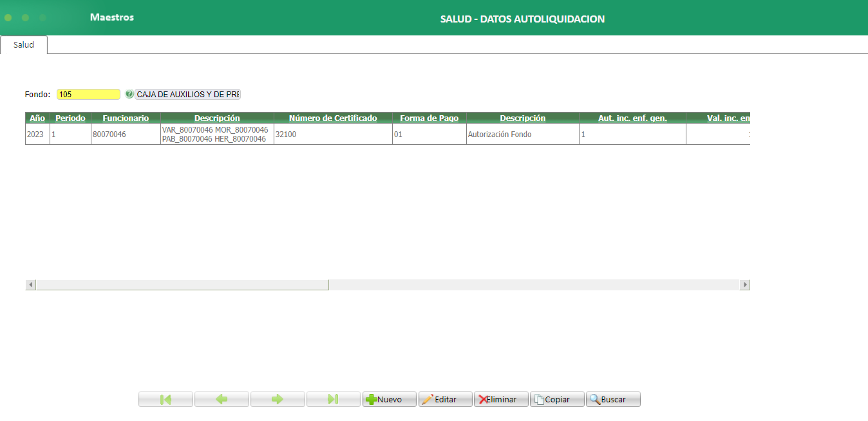This screenshot has width=868, height=421.
Task: Click Descripción header after Forma de Pago
Action: (x=522, y=118)
